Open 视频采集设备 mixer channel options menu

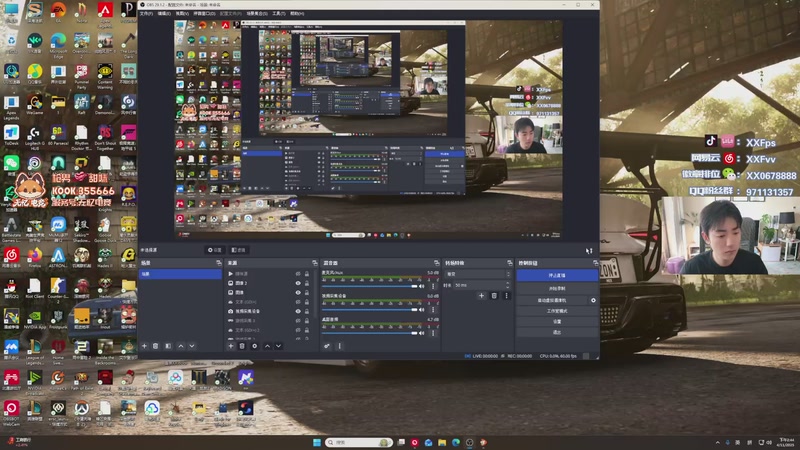point(433,310)
